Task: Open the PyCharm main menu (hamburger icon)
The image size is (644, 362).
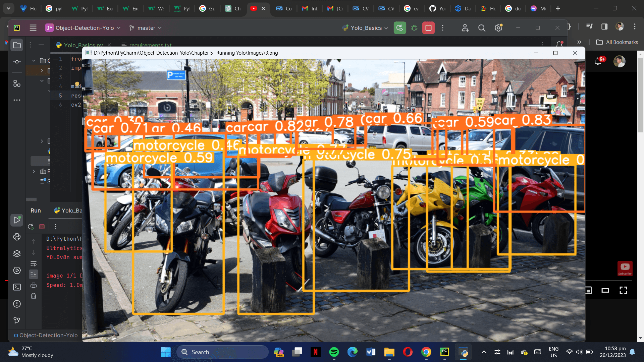Action: (x=33, y=28)
